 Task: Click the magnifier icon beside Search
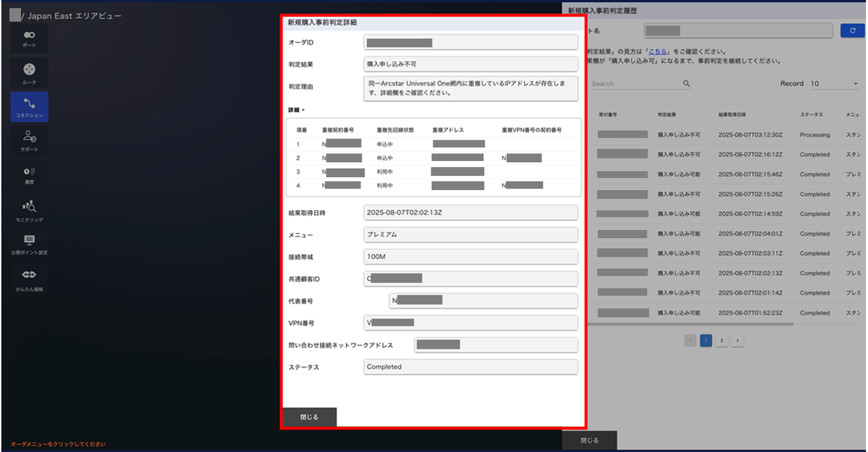click(686, 83)
